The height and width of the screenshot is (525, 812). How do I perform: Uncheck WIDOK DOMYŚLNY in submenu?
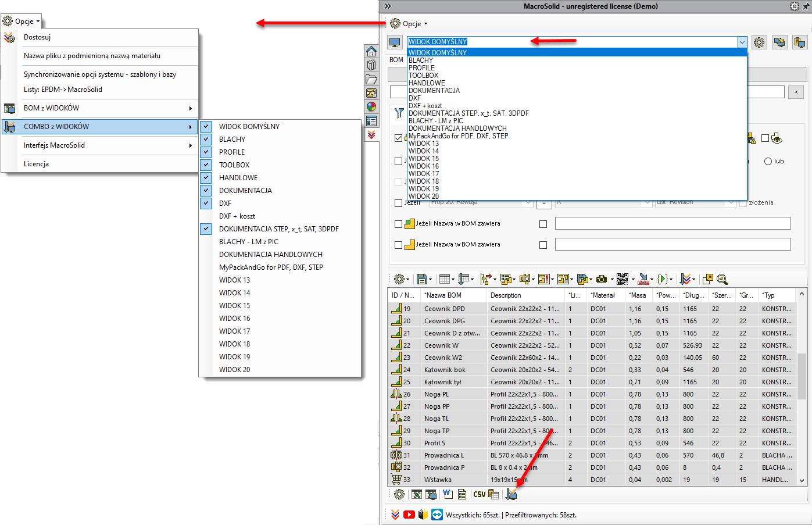[x=206, y=126]
